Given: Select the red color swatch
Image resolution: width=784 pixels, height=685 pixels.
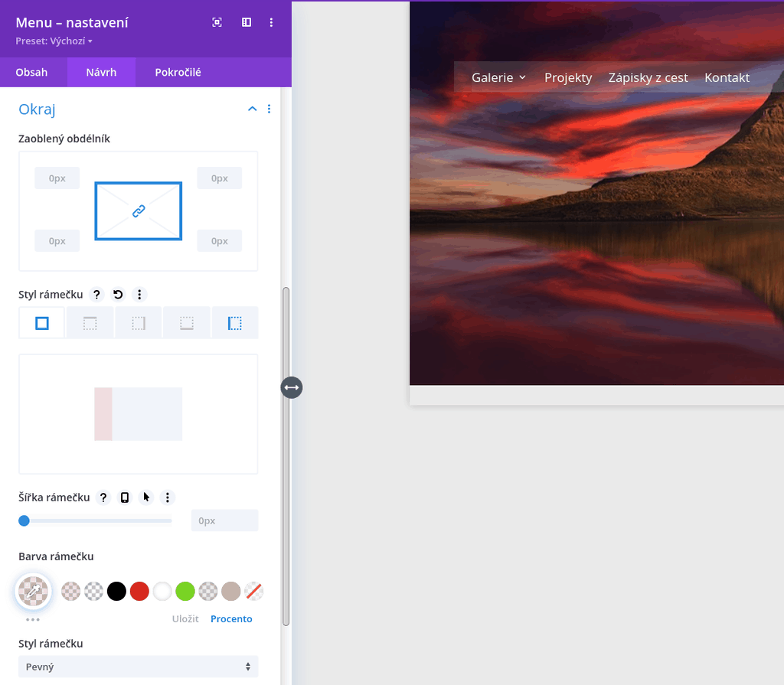Looking at the screenshot, I should [x=139, y=591].
